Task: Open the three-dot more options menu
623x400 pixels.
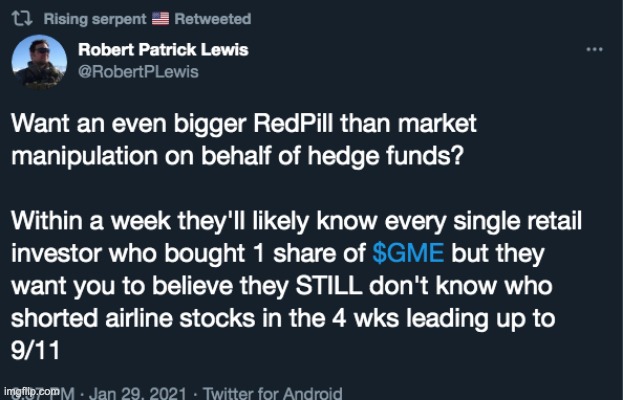Action: [x=594, y=48]
